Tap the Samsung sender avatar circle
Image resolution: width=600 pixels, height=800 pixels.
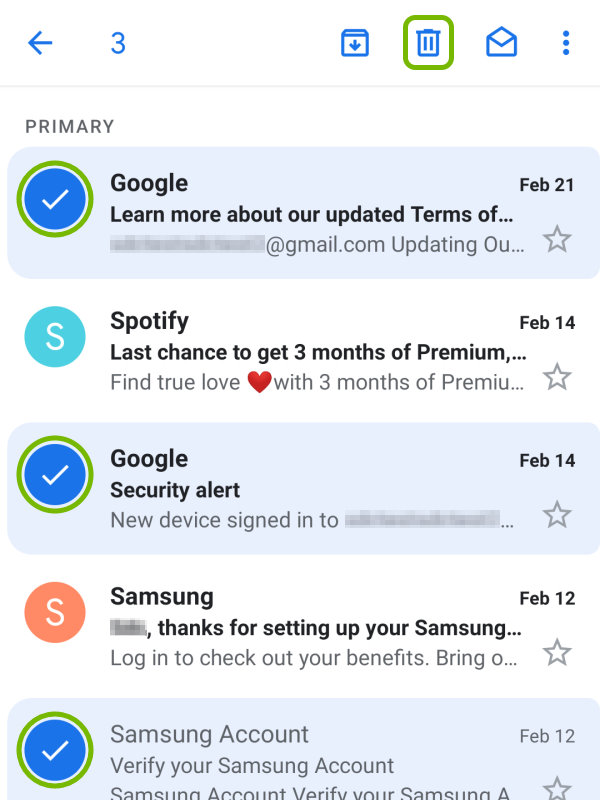point(55,612)
